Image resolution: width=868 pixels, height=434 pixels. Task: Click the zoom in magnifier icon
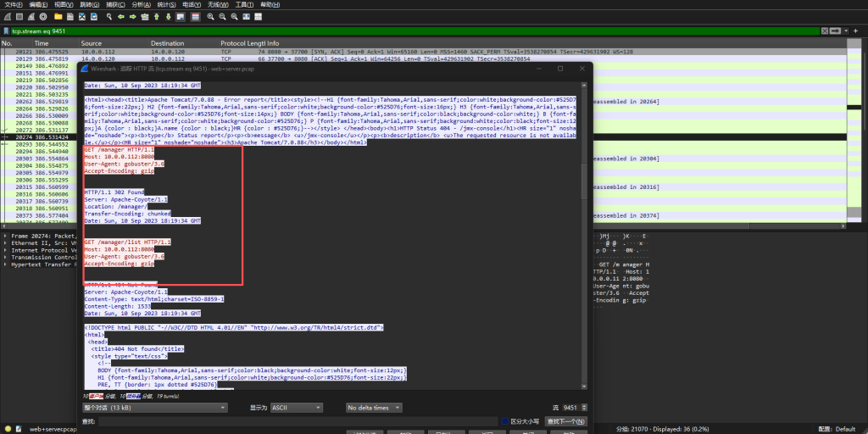click(210, 16)
